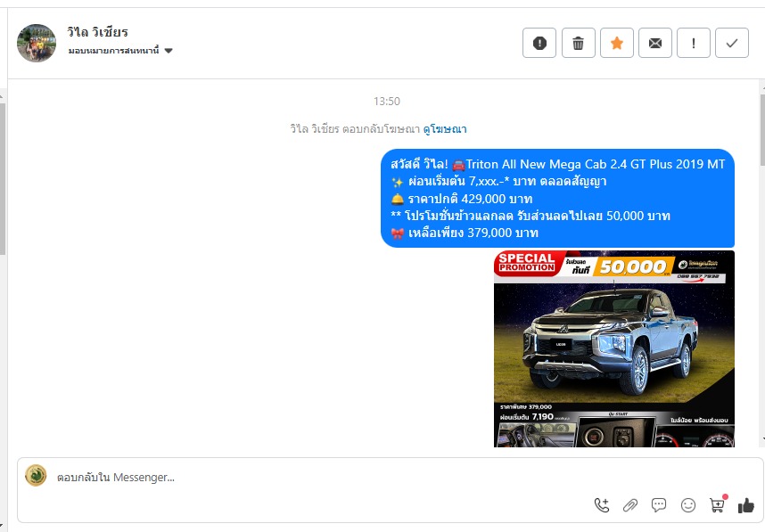Mark conversation done with checkmark button
This screenshot has width=765, height=532.
click(732, 43)
